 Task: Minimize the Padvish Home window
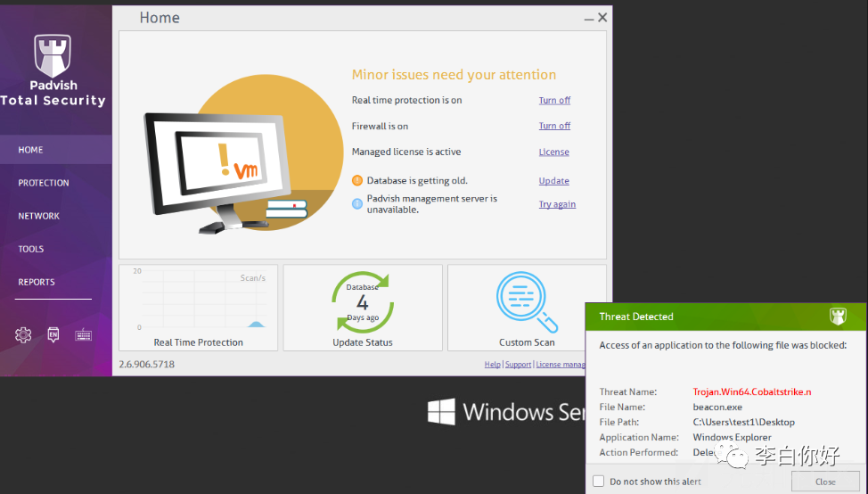coord(589,18)
